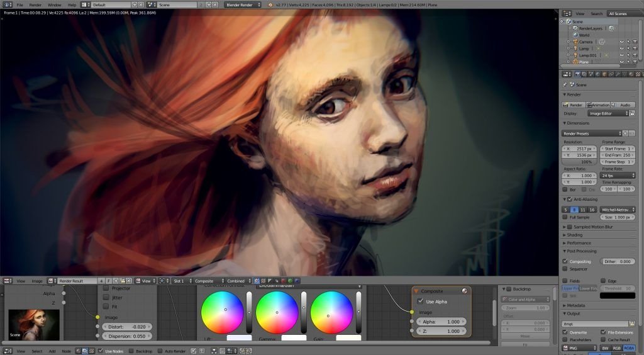The image size is (644, 355).
Task: Click the Animation render button
Action: 599,104
